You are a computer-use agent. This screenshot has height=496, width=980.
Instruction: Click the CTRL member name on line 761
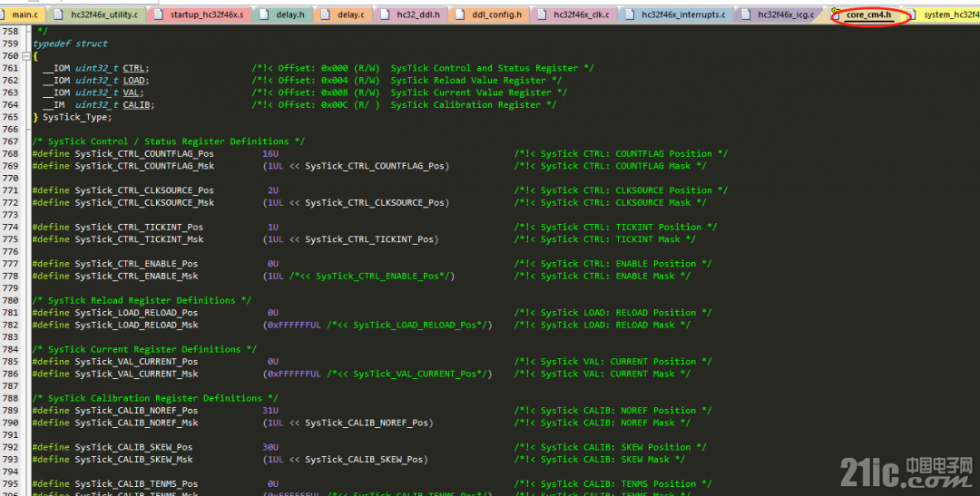[134, 68]
